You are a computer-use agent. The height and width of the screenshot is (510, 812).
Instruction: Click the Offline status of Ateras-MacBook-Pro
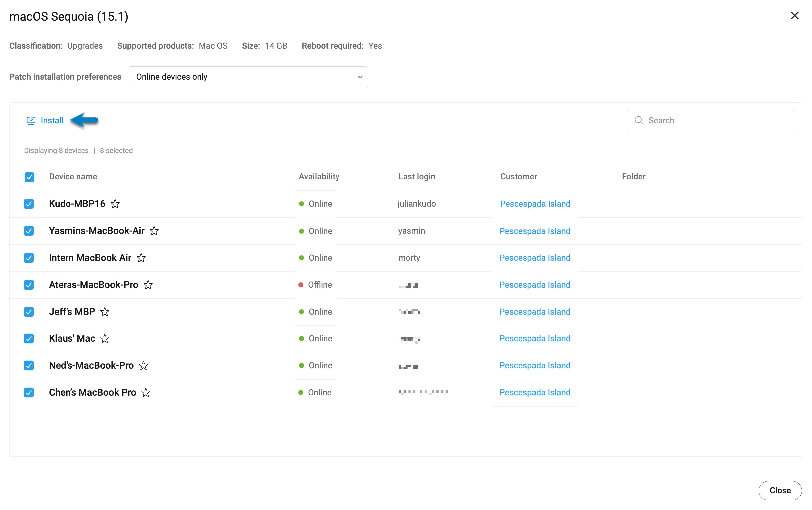pos(315,285)
